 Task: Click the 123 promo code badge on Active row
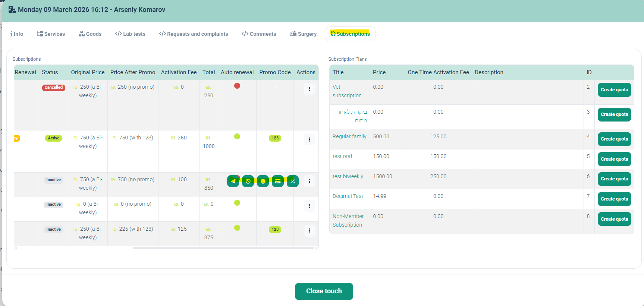pos(275,138)
